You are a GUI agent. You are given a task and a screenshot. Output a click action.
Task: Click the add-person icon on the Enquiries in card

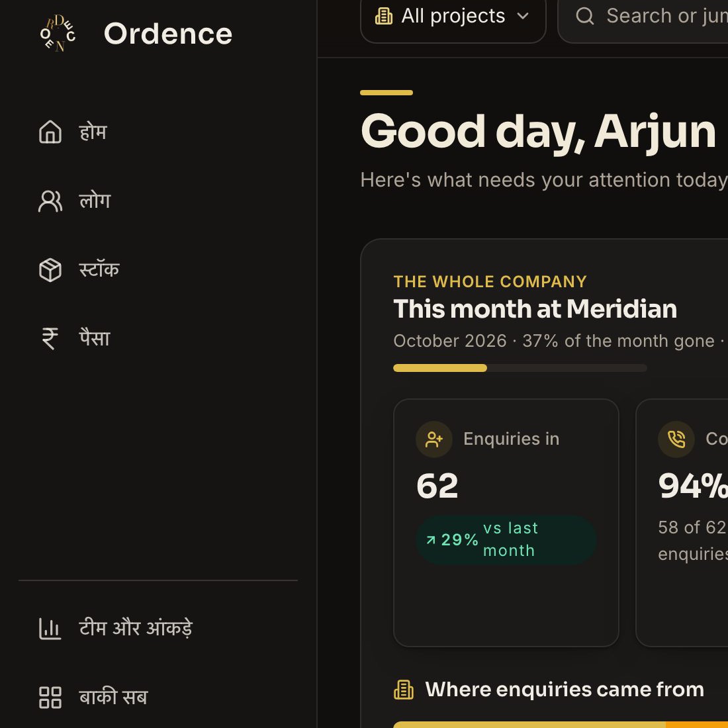(434, 439)
